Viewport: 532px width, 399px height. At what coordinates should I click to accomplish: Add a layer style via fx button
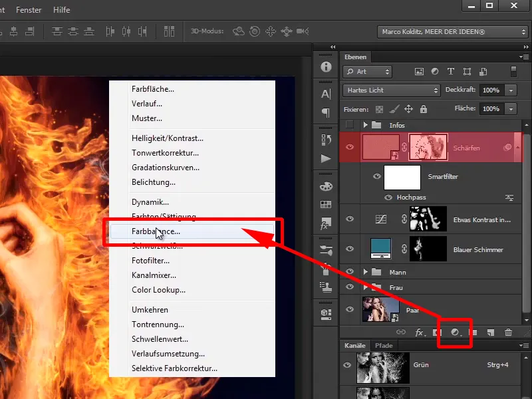tap(420, 332)
